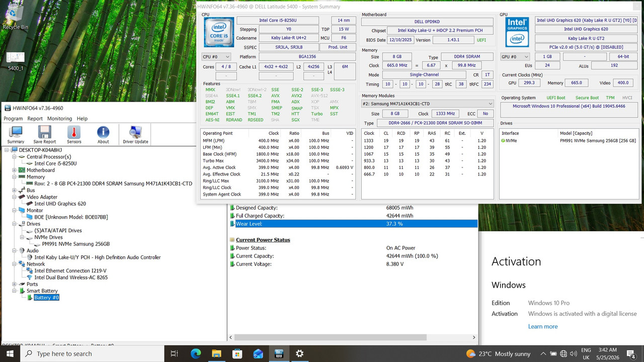
Task: Open File Explorer from the taskbar
Action: (216, 353)
